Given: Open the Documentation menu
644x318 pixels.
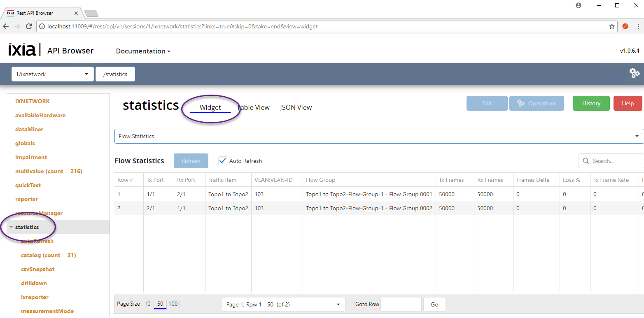Looking at the screenshot, I should (143, 51).
